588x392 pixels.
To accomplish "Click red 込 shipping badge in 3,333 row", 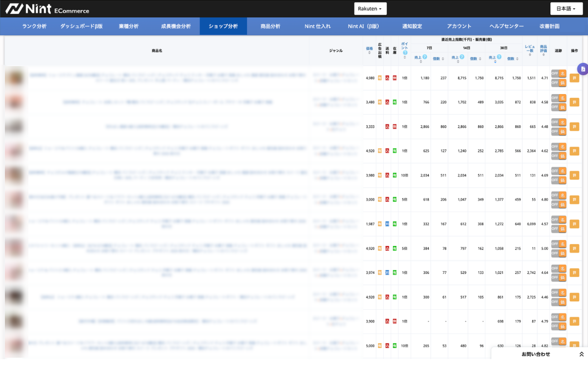I will click(387, 126).
